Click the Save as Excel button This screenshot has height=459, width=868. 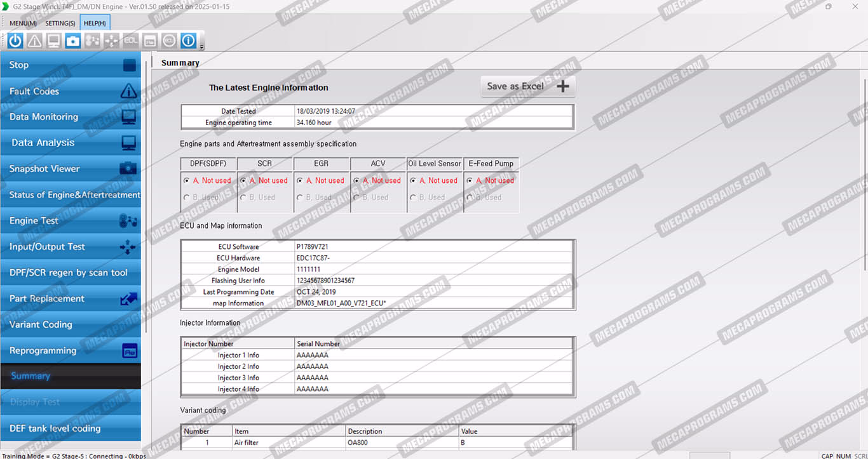527,86
